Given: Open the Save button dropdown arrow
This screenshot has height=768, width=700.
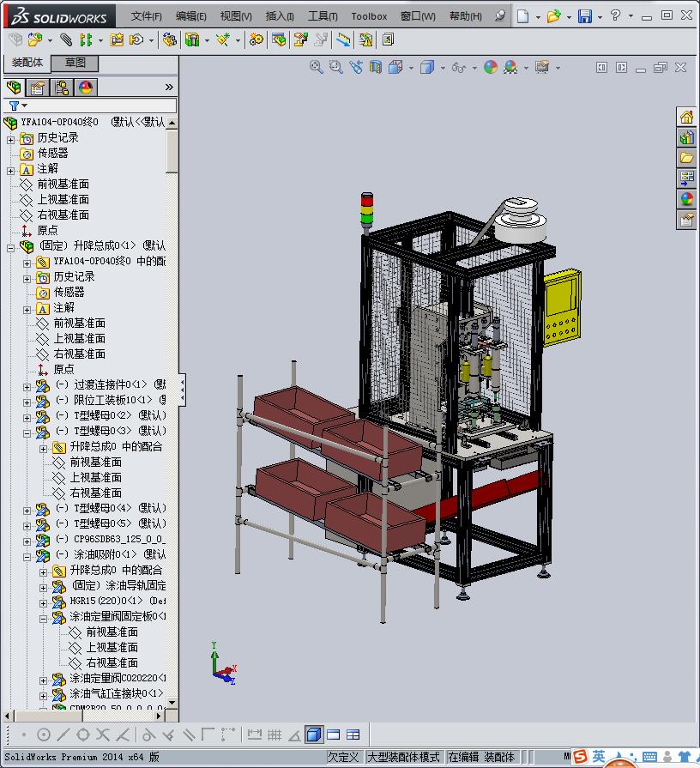Looking at the screenshot, I should click(600, 17).
